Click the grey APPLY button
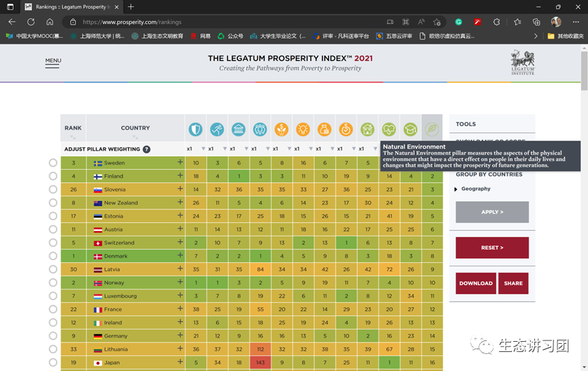 (x=492, y=212)
